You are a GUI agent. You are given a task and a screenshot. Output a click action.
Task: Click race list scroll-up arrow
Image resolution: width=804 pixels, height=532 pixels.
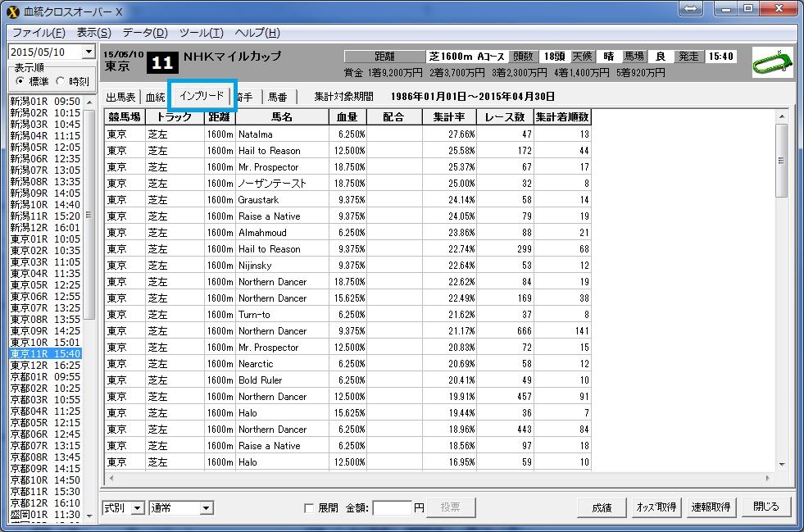tap(89, 102)
